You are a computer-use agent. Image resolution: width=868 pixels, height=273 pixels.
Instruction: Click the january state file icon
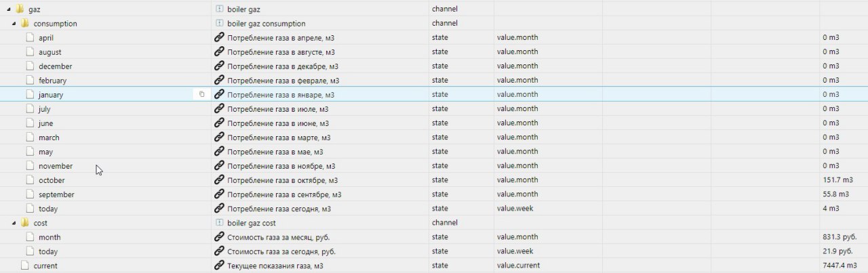pyautogui.click(x=30, y=94)
